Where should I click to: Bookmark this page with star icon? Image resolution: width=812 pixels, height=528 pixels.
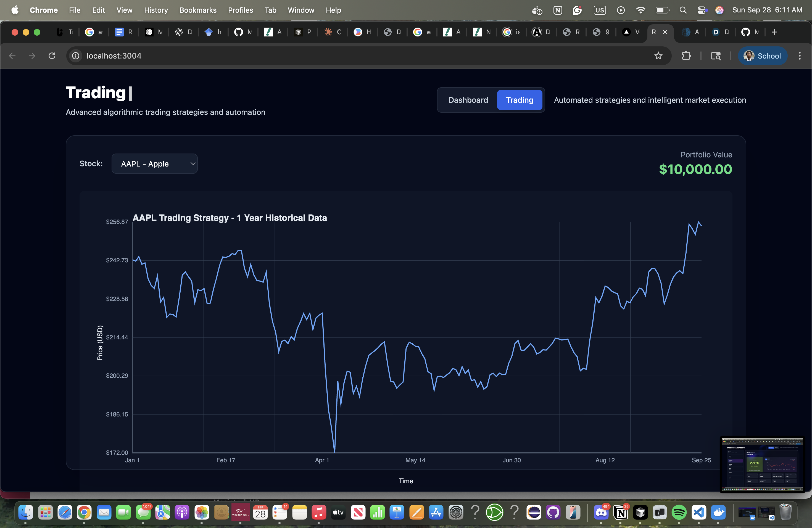coord(658,56)
